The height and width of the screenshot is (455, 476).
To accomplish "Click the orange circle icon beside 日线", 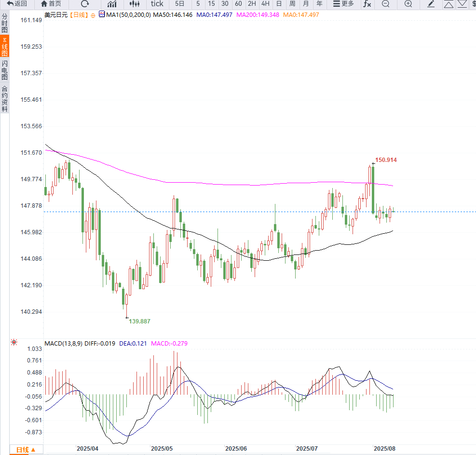I will point(93,15).
